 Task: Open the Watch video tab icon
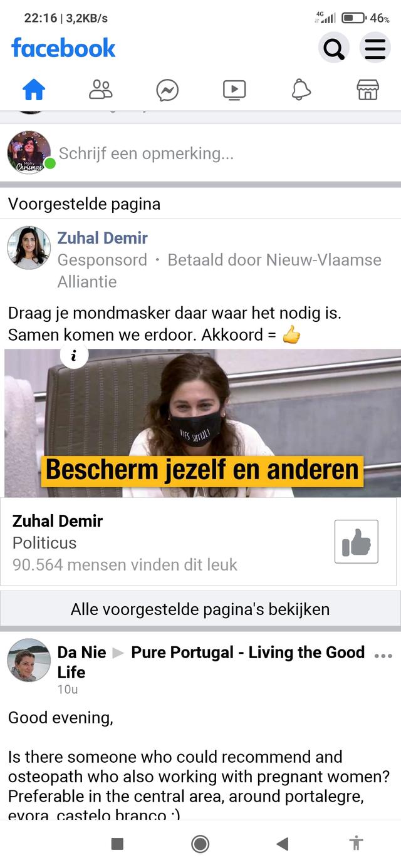click(234, 90)
